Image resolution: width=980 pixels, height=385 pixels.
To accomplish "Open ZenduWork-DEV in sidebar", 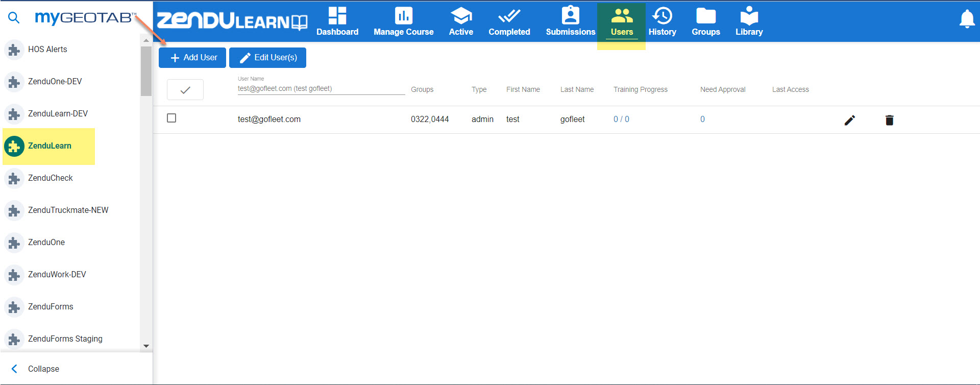I will pos(57,275).
